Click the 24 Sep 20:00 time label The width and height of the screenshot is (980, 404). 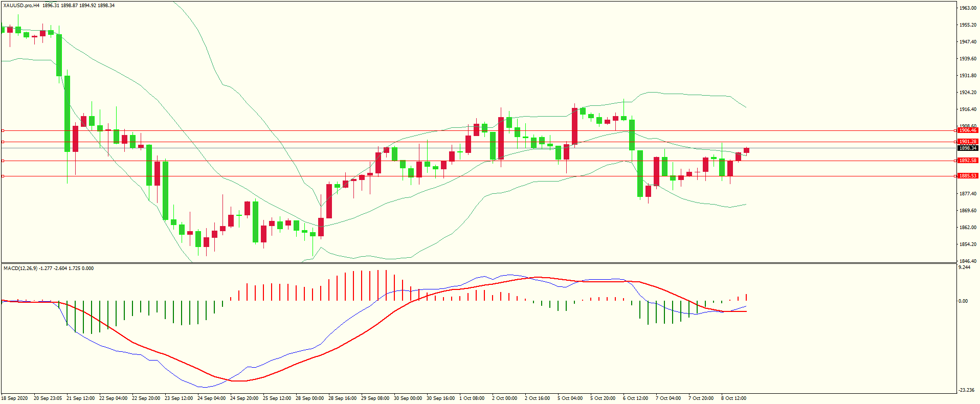(244, 398)
